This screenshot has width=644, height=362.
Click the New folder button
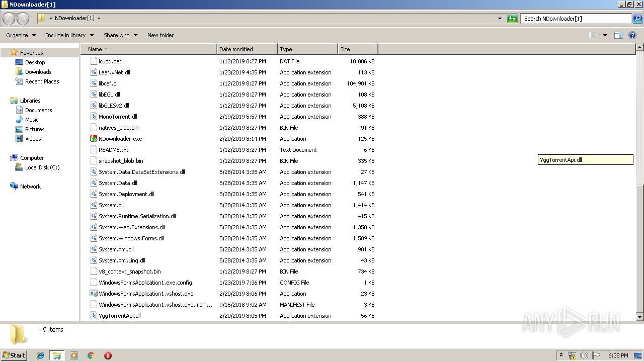[x=160, y=35]
